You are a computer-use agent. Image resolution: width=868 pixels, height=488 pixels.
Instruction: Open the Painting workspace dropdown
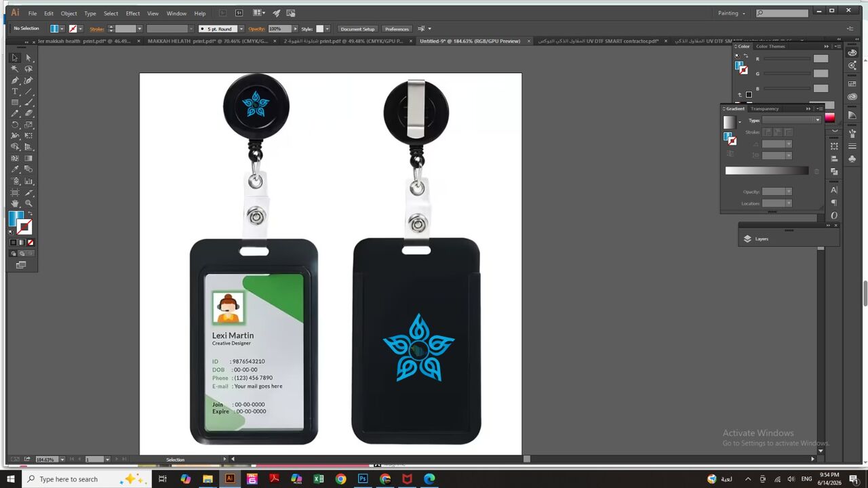point(732,13)
